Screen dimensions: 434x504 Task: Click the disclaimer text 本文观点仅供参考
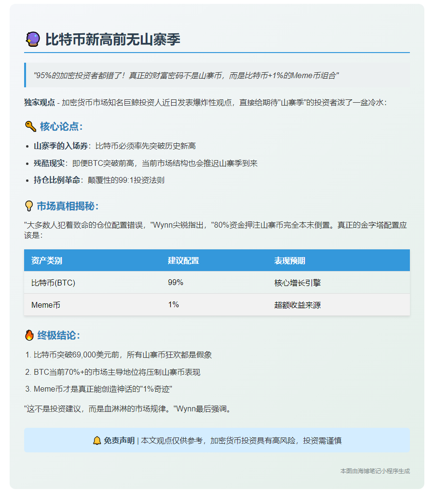241,440
